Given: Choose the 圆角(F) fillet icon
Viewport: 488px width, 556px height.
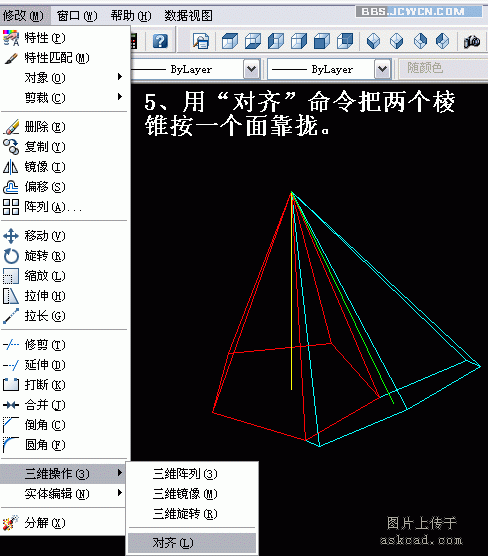Looking at the screenshot, I should 11,445.
